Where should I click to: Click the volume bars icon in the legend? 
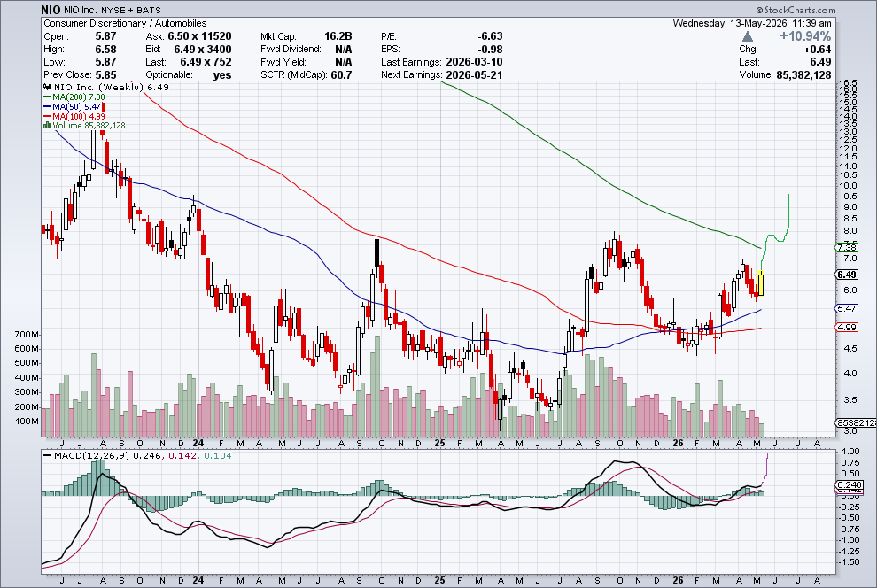click(x=48, y=126)
